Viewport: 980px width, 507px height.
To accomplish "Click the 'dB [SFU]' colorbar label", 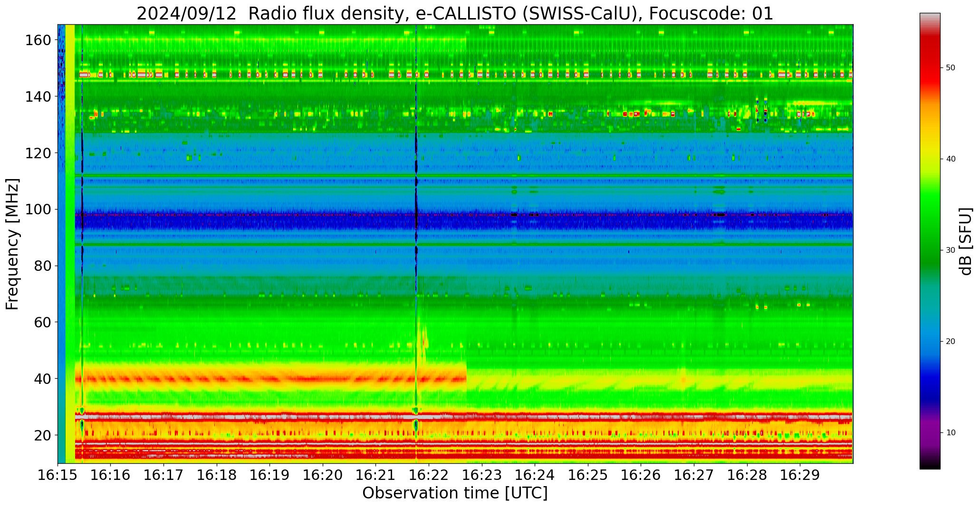I will coord(966,241).
